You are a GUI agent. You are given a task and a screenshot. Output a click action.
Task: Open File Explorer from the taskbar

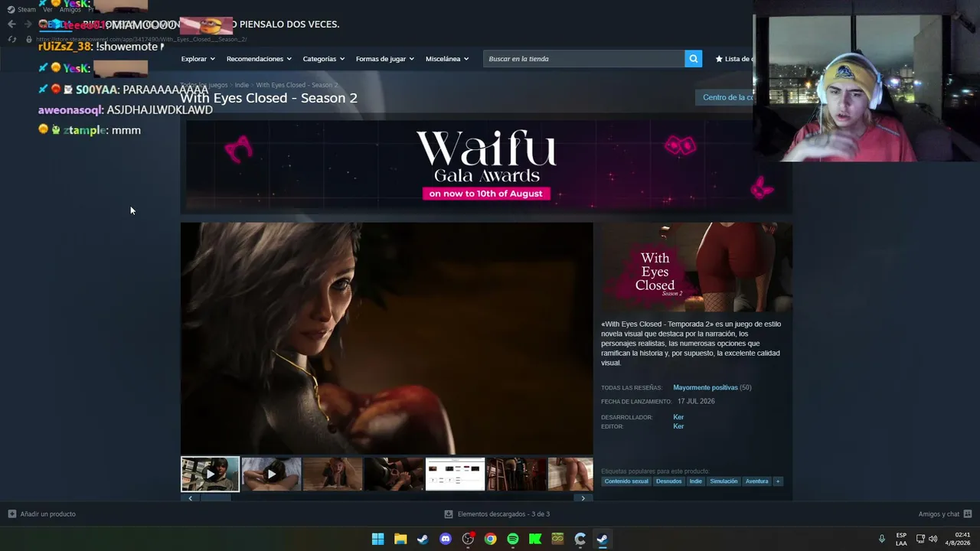(400, 539)
